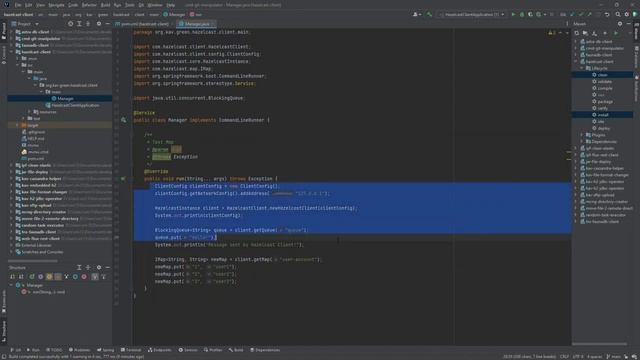Select Maven clean lifecycle goal

point(603,75)
